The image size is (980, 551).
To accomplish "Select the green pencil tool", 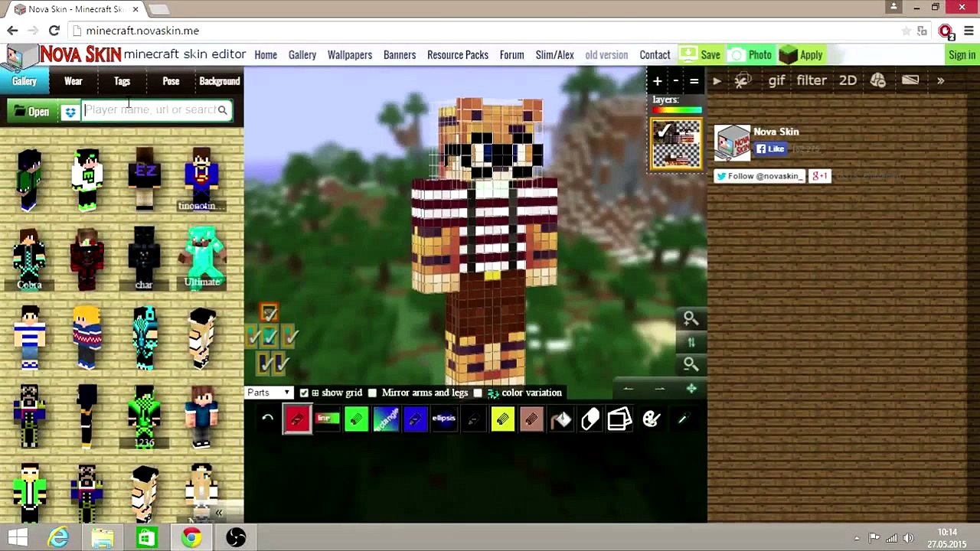I will coord(356,419).
